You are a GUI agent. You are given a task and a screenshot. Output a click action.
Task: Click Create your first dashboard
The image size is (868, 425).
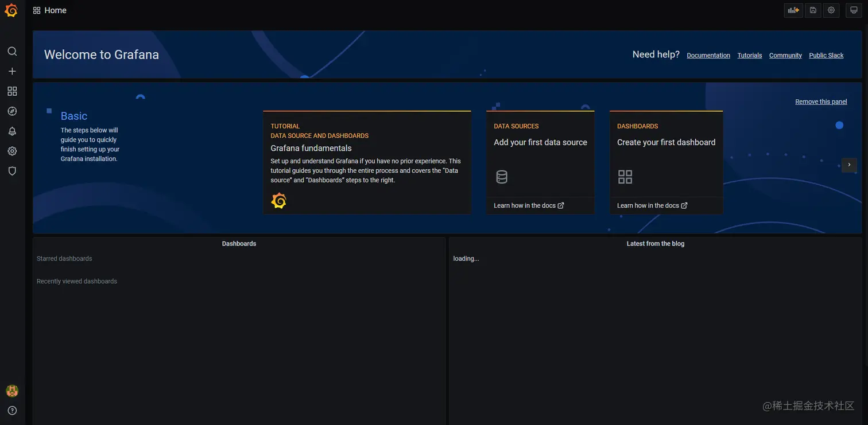pos(666,142)
